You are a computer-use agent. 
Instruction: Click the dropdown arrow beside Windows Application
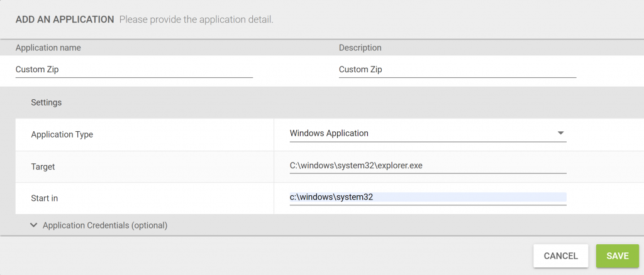pos(560,133)
